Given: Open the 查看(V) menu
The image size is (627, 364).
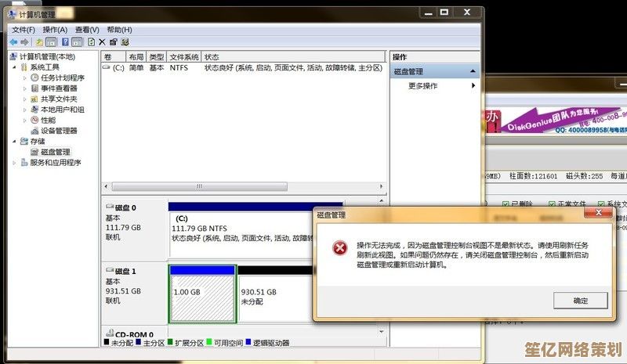Looking at the screenshot, I should tap(87, 30).
